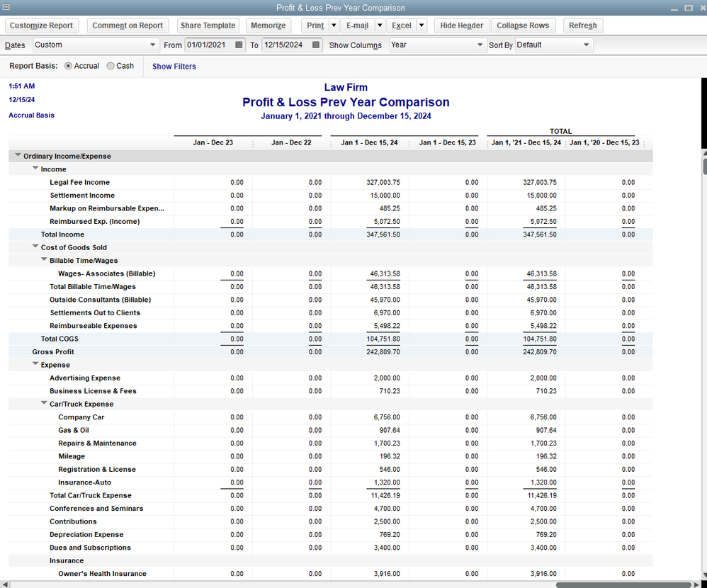Click the Show Filters link
The height and width of the screenshot is (588, 707).
point(174,67)
